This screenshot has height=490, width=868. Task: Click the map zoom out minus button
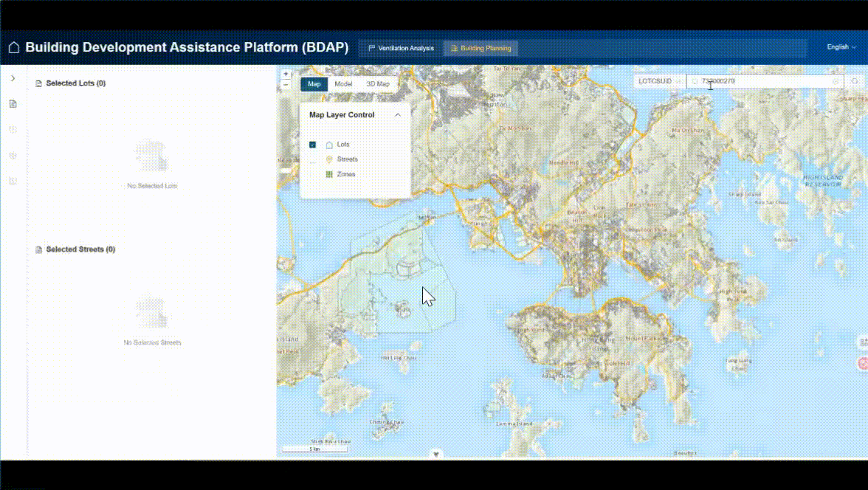point(286,85)
